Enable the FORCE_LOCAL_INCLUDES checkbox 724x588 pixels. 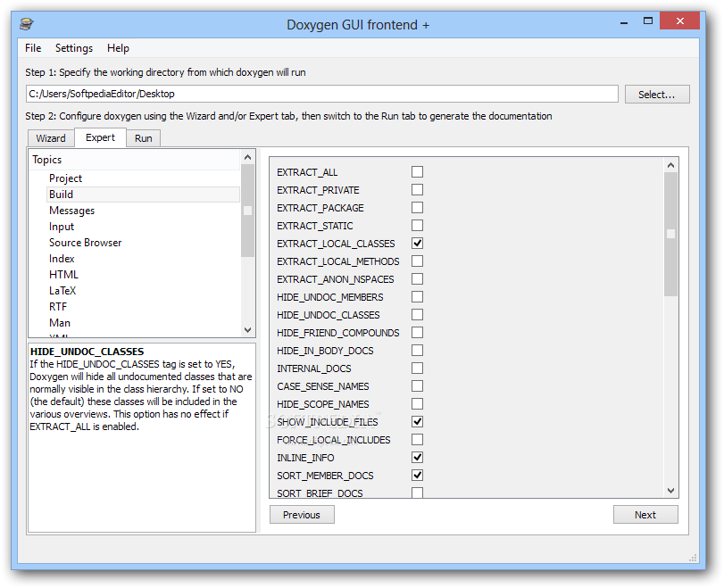point(417,439)
